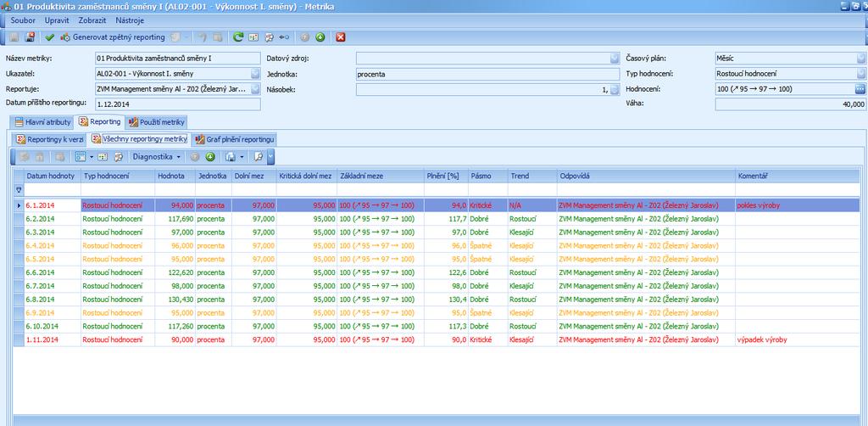Click the greyed undo arrow in the top toolbar

point(203,37)
